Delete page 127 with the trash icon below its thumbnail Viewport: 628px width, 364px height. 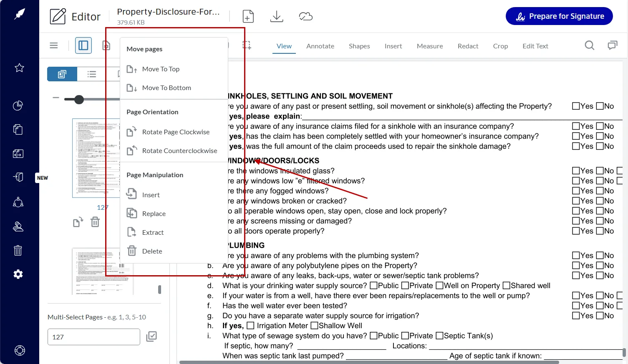tap(95, 222)
